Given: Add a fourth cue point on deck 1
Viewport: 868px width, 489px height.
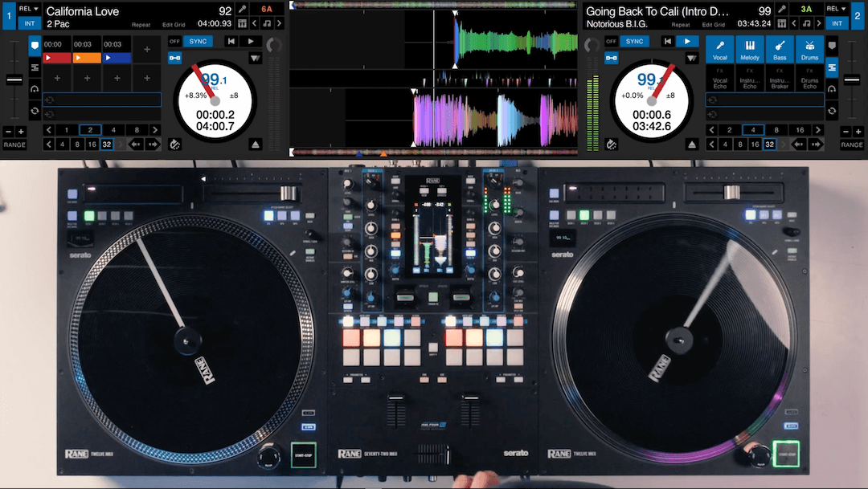Looking at the screenshot, I should tap(147, 50).
